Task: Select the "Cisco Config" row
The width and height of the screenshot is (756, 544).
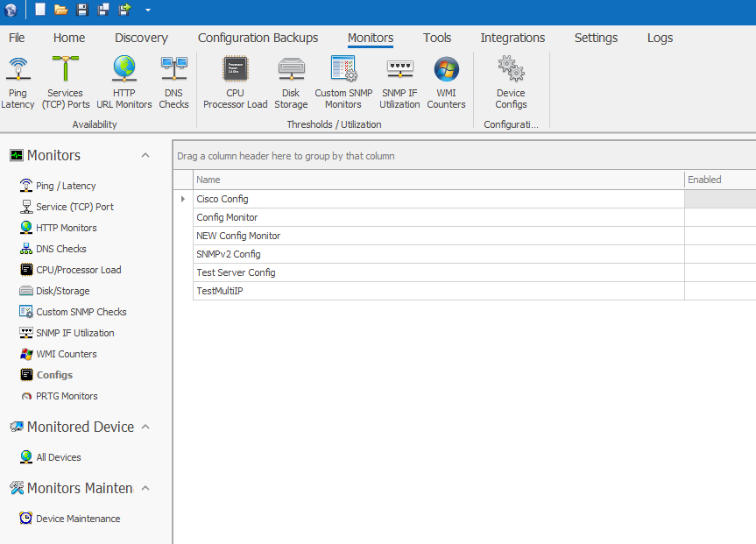Action: pyautogui.click(x=439, y=199)
